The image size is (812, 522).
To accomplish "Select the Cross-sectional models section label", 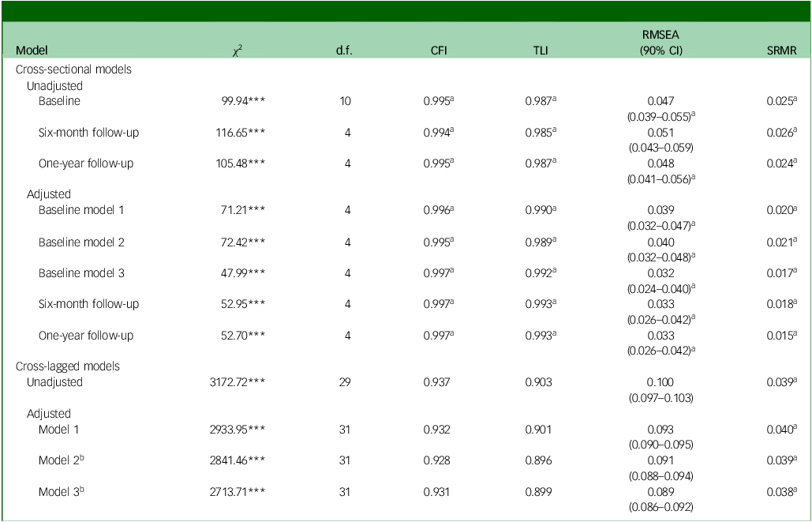I will 74,69.
